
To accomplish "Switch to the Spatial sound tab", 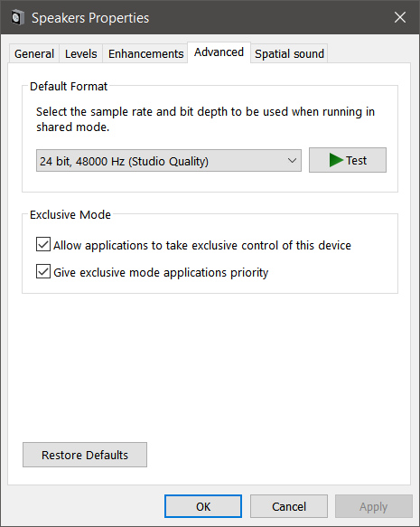I will 289,53.
